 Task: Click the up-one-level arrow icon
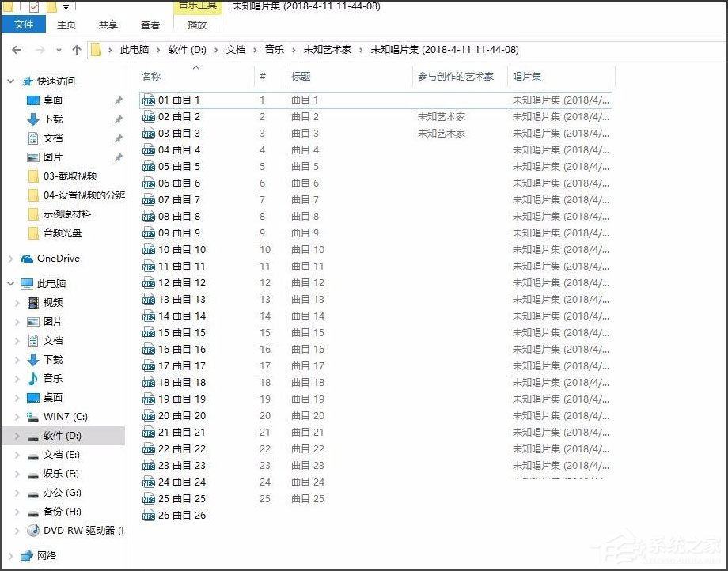(76, 49)
